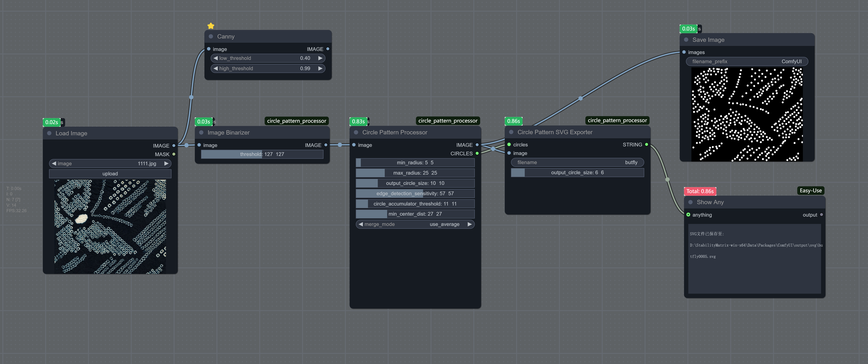This screenshot has width=868, height=364.
Task: Click Image Binarizer IMAGE output socket
Action: [326, 145]
